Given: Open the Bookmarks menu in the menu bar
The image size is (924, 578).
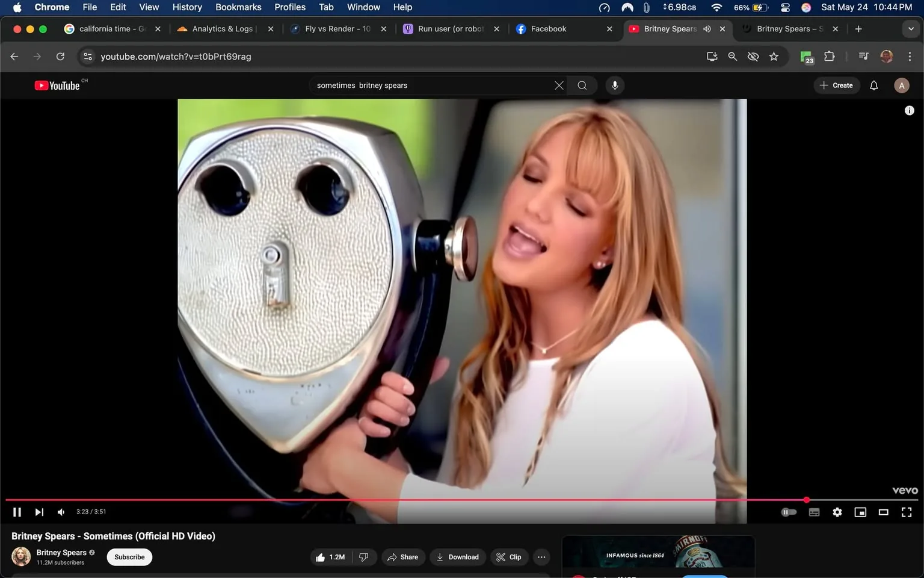Looking at the screenshot, I should click(238, 7).
